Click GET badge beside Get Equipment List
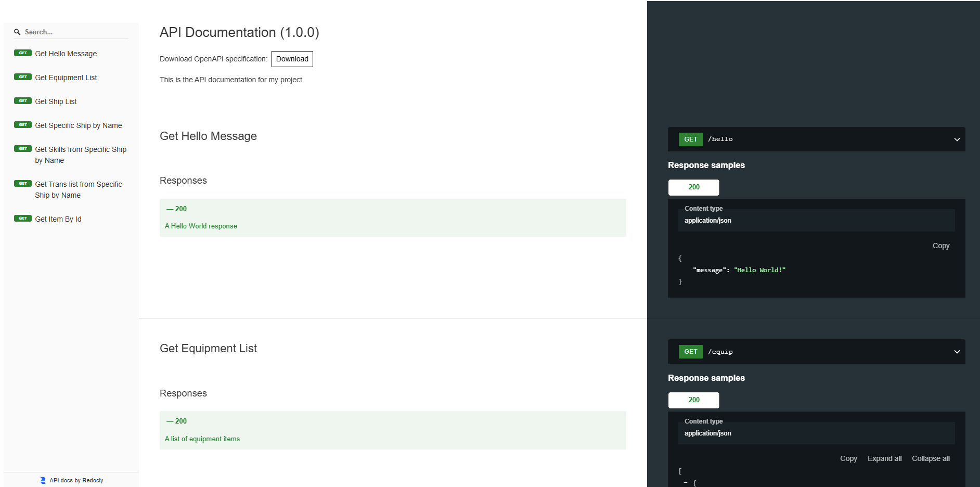This screenshot has height=487, width=980. 23,77
